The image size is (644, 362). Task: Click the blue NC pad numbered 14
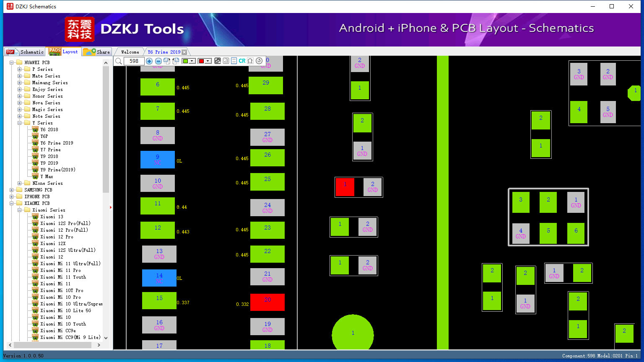[x=159, y=278]
